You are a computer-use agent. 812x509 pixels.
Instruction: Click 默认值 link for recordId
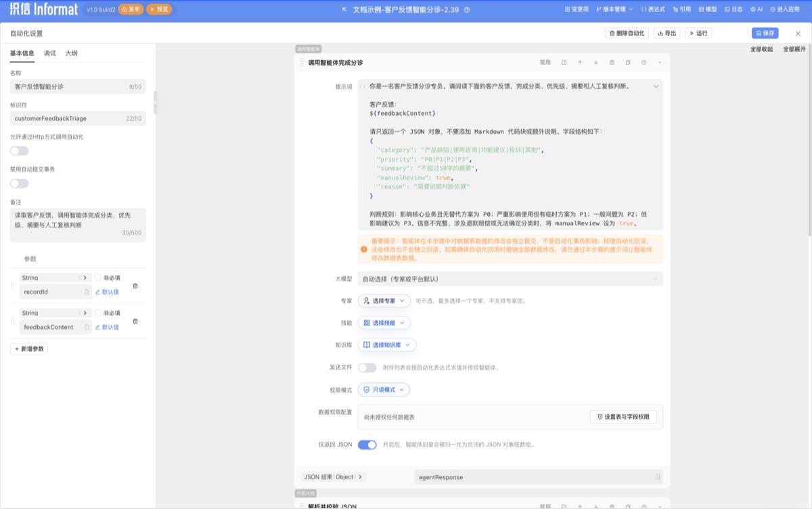click(107, 292)
